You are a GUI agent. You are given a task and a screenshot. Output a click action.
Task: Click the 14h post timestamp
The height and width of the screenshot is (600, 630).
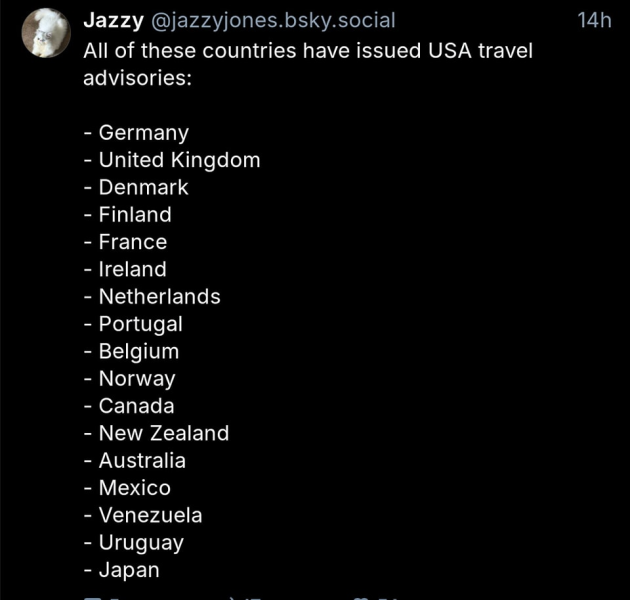coord(594,20)
